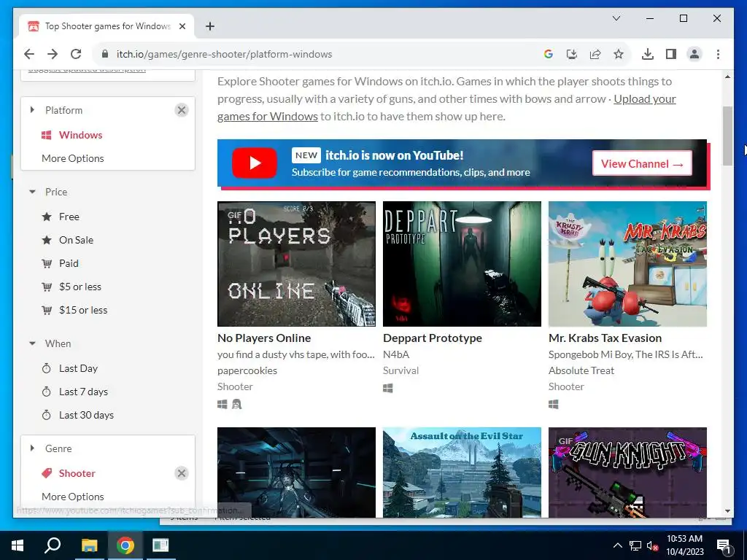Select the Top Shooter games tab
This screenshot has width=747, height=560.
[x=107, y=26]
